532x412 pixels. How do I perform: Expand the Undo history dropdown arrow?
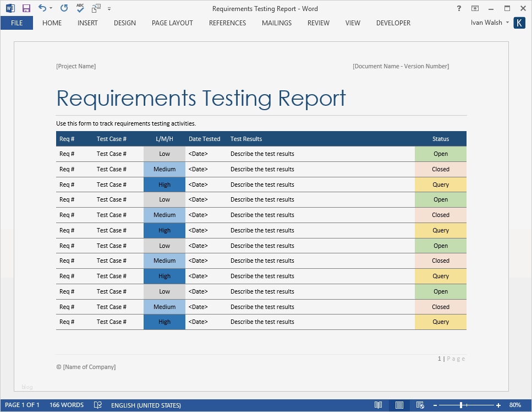pyautogui.click(x=51, y=8)
